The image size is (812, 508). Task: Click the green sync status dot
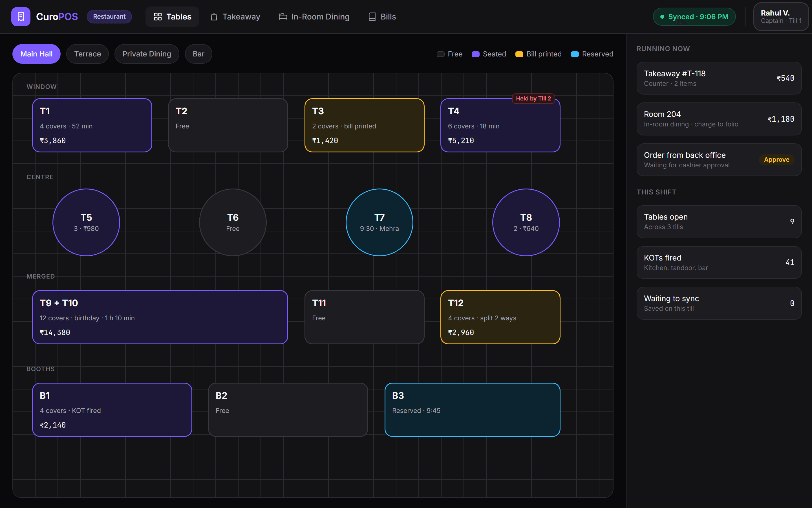click(x=662, y=17)
